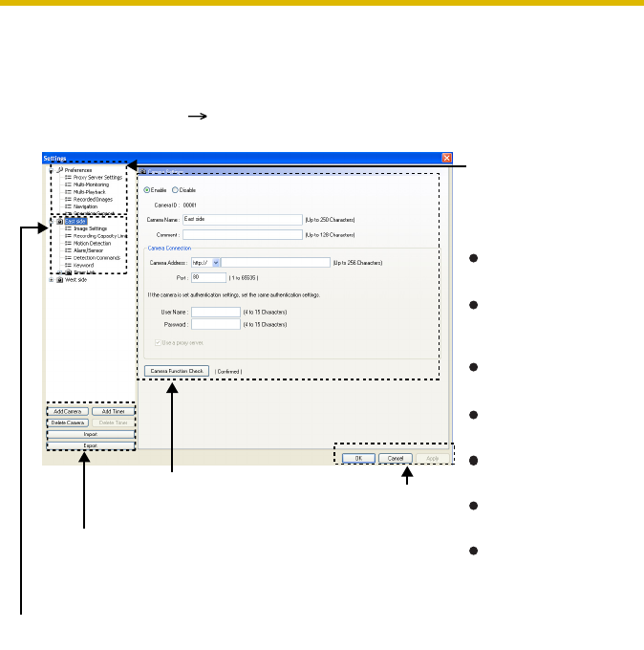Click the West side camera icon
The height and width of the screenshot is (650, 644).
point(59,280)
